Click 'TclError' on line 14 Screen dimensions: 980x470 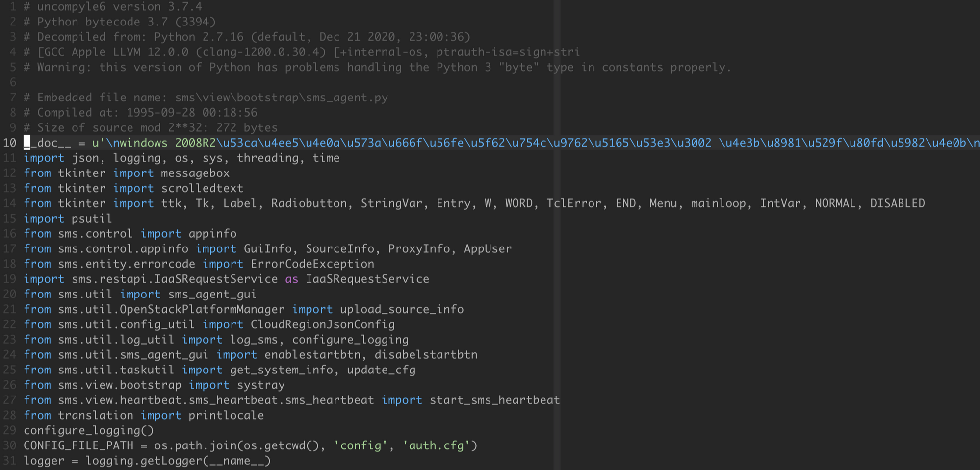[x=574, y=203]
